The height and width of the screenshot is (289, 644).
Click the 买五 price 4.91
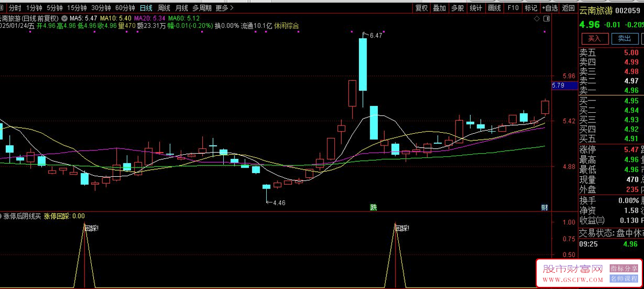(631, 139)
